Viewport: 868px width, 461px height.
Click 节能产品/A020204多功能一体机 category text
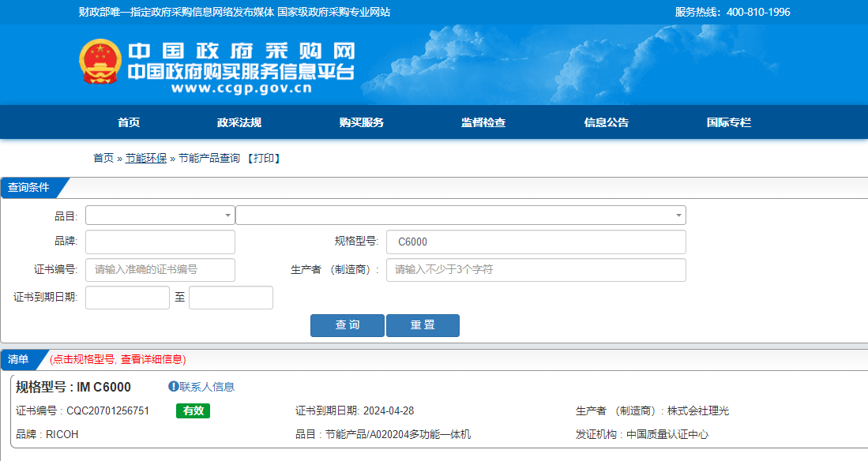coord(397,434)
